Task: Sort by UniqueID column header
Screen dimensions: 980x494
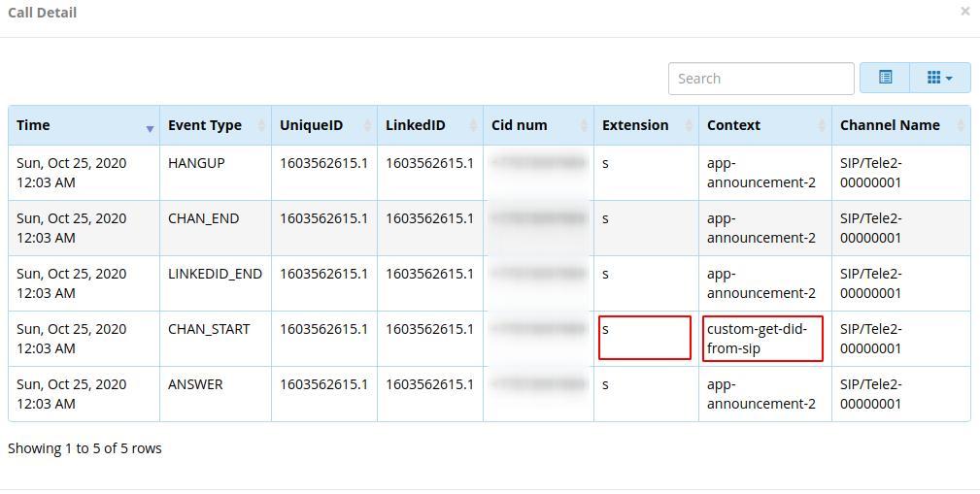Action: click(323, 125)
